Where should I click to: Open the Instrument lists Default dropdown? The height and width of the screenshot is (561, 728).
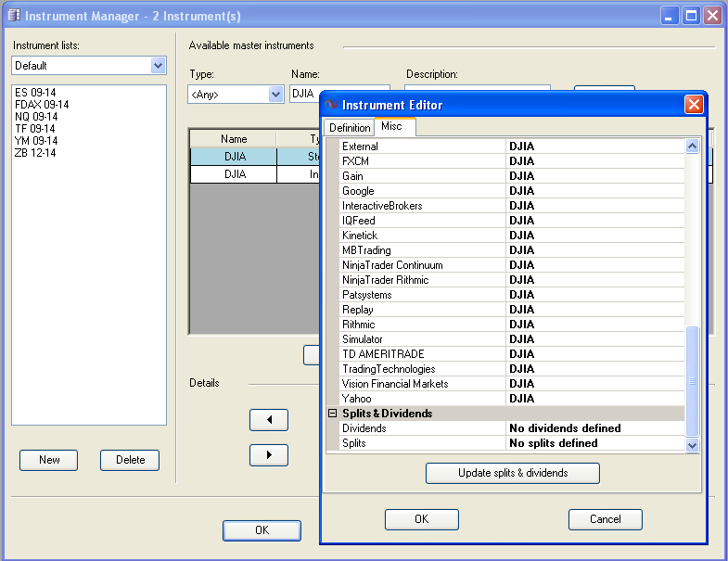coord(158,66)
